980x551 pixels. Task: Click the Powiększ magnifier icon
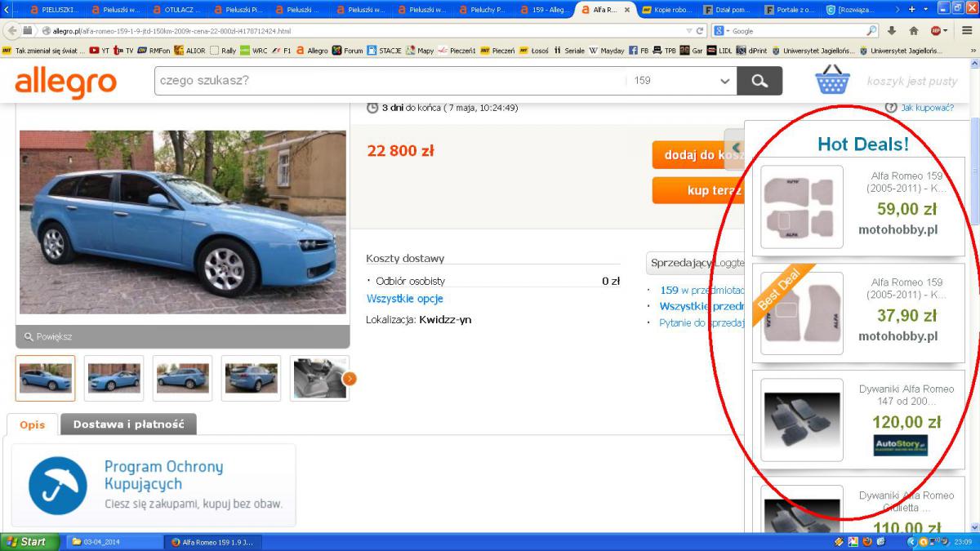(29, 336)
